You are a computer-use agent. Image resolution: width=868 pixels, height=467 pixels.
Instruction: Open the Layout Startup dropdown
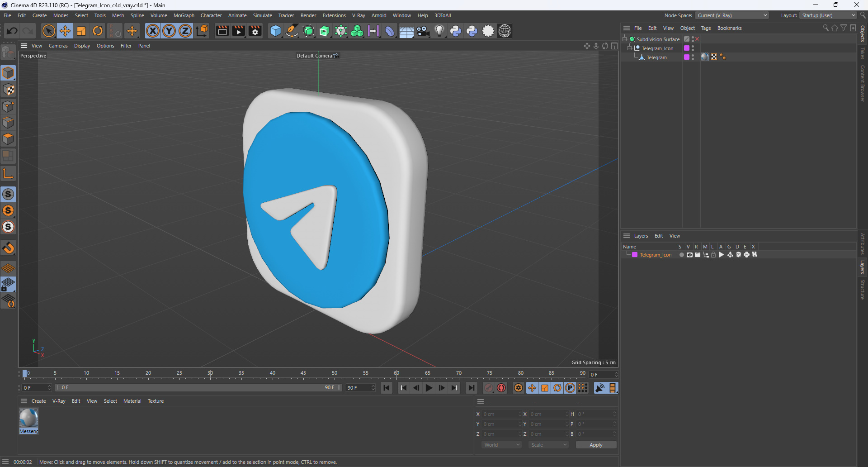(x=828, y=15)
